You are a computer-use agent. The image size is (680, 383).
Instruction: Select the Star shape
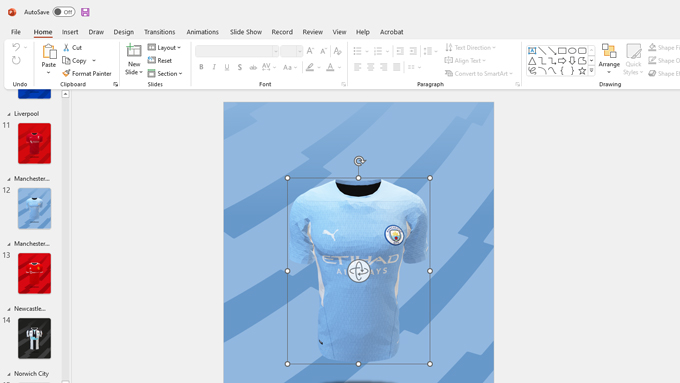pyautogui.click(x=582, y=70)
